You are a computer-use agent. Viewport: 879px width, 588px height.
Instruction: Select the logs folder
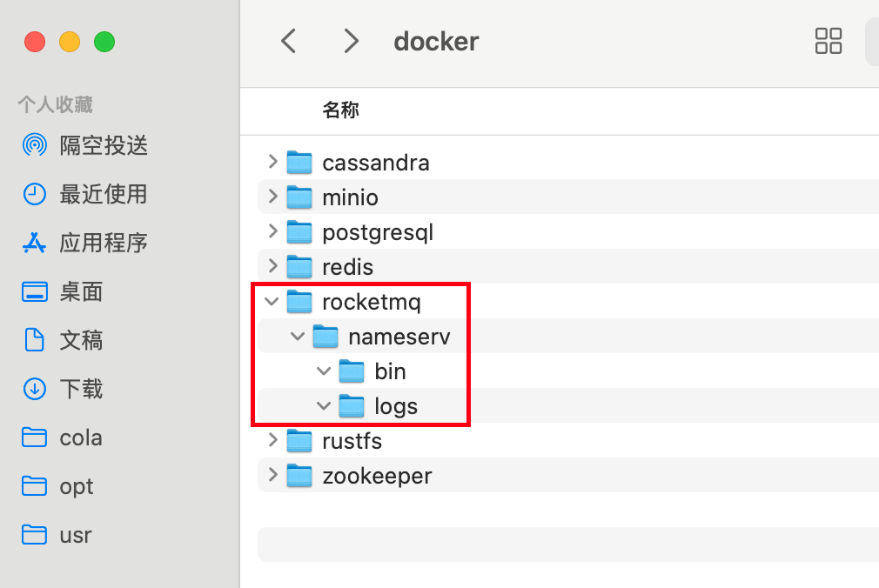click(x=396, y=406)
